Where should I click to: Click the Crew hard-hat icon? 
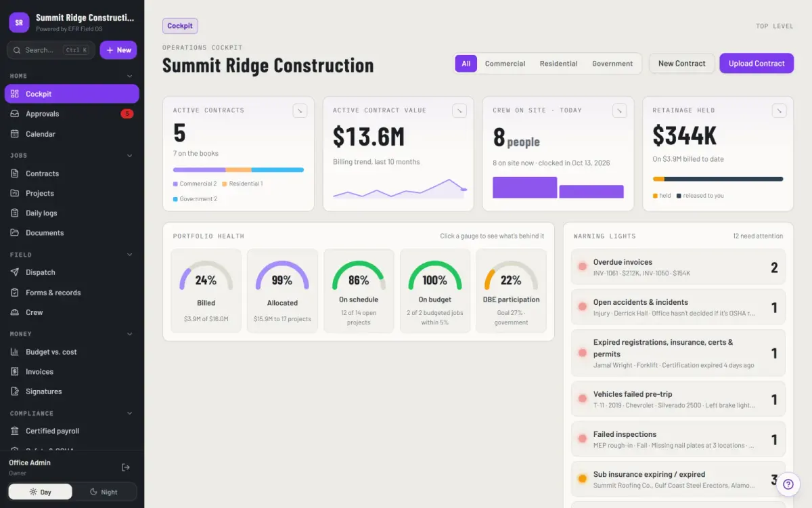pos(15,312)
